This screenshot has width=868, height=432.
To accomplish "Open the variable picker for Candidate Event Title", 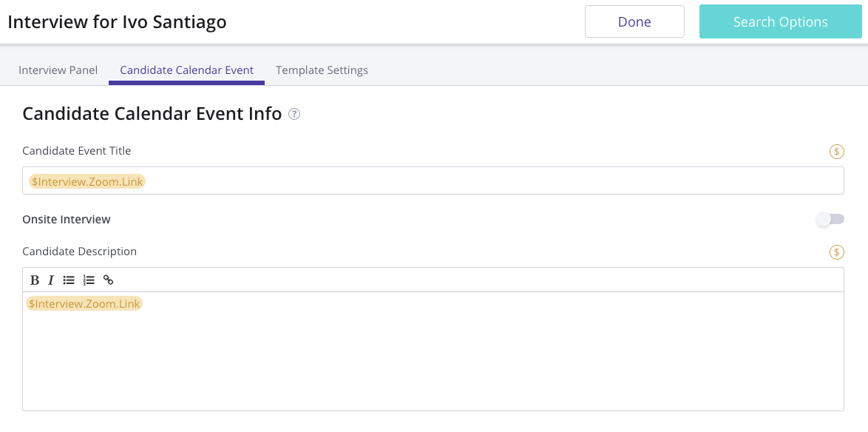I will [836, 152].
